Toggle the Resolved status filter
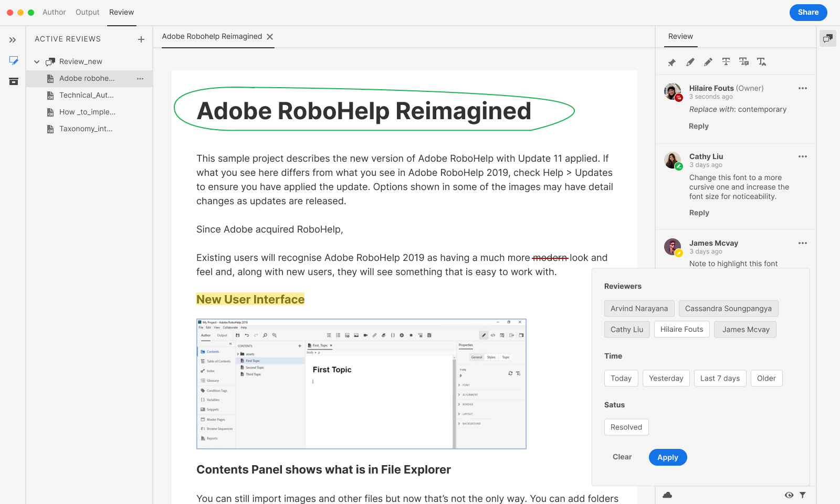The image size is (840, 504). click(626, 427)
